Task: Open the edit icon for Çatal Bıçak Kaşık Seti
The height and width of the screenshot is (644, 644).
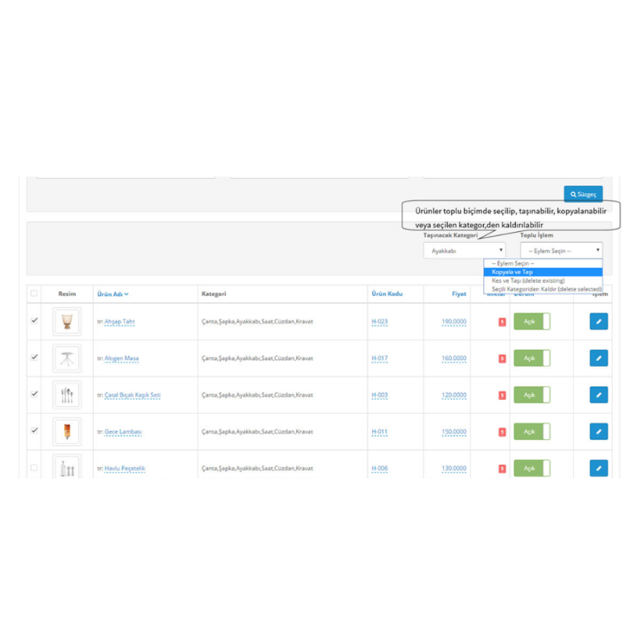Action: [598, 394]
